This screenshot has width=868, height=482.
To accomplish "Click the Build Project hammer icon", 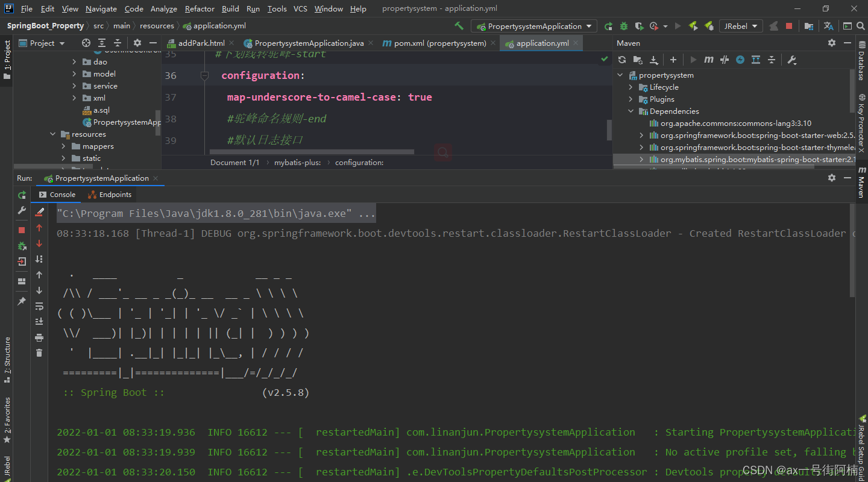I will (x=459, y=26).
